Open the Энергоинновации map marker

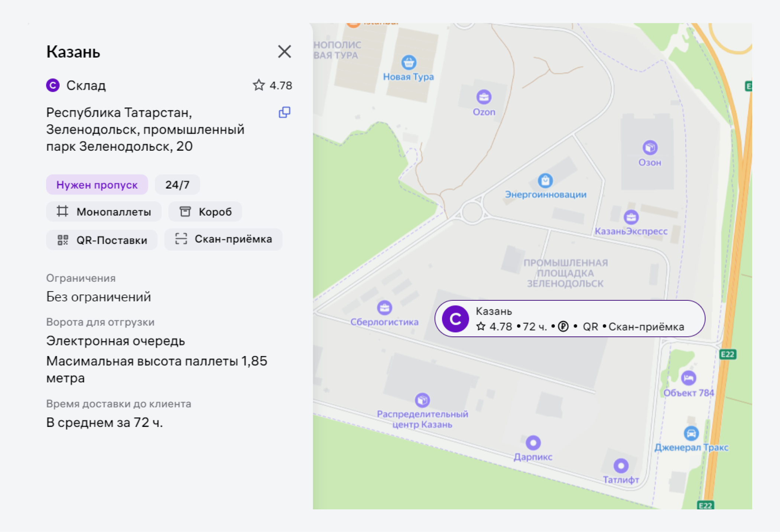[545, 181]
